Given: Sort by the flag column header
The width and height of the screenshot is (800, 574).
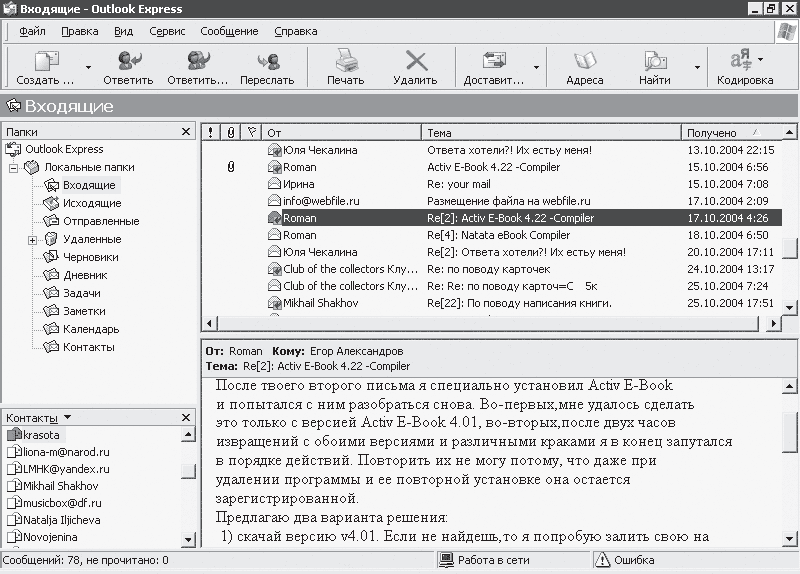Looking at the screenshot, I should 251,132.
